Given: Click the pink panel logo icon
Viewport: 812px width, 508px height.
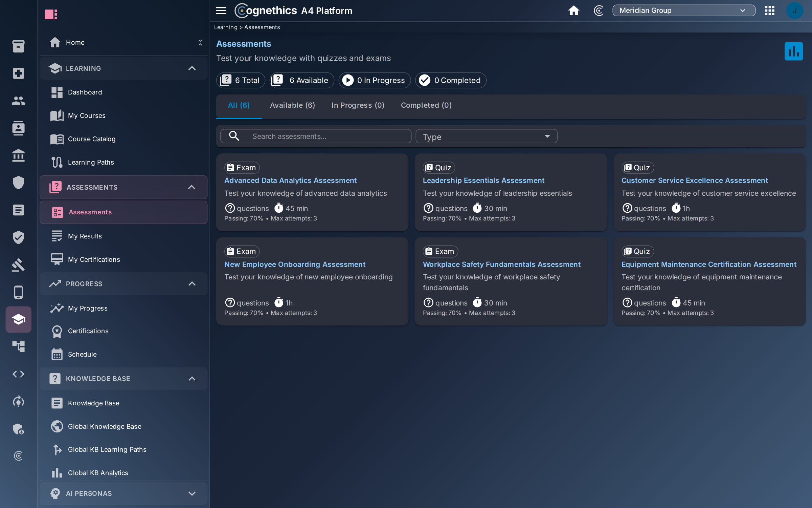Looking at the screenshot, I should coord(51,14).
